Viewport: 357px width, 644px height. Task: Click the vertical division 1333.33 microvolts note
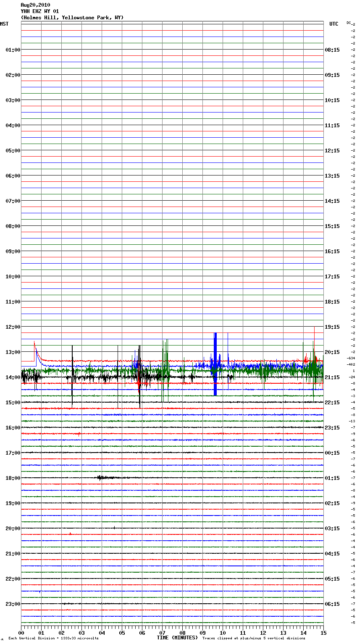[53, 638]
